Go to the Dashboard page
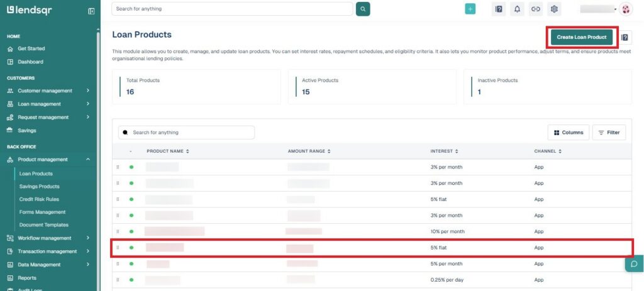 [x=30, y=62]
